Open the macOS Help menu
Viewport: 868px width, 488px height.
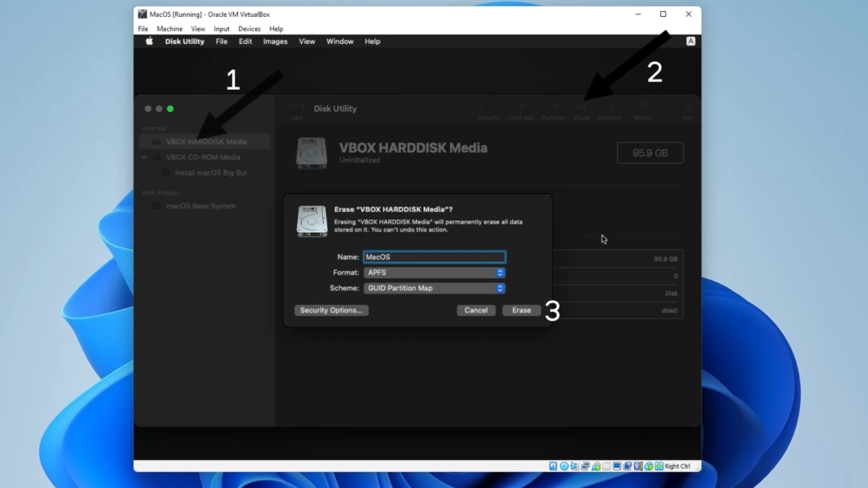coord(373,42)
